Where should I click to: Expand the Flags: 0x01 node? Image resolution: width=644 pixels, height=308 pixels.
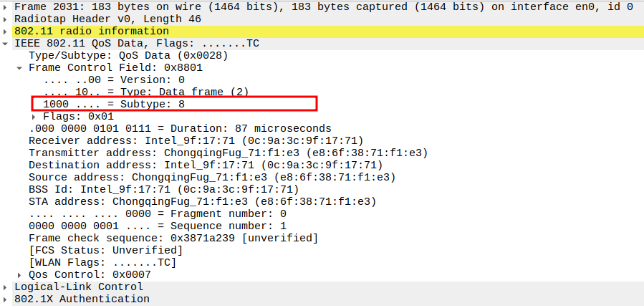tap(34, 116)
